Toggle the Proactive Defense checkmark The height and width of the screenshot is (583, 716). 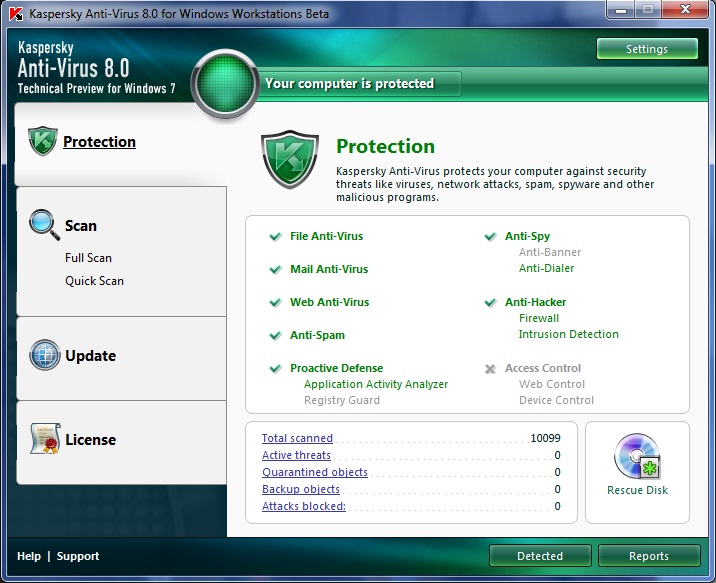(x=275, y=368)
